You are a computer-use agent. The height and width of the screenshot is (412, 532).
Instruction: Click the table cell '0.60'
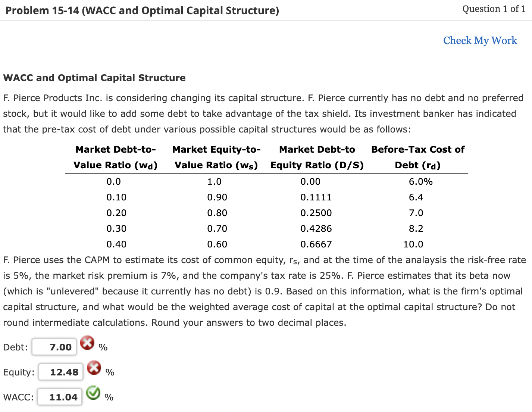pos(217,244)
